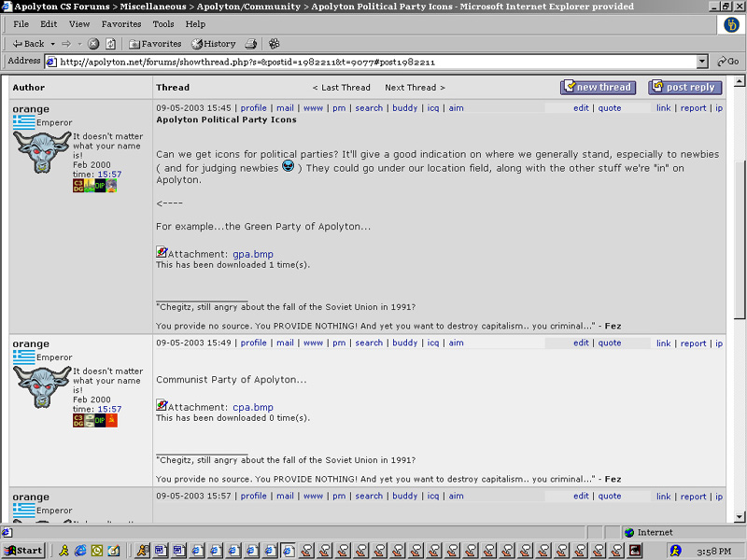
Task: Click the Print toolbar icon
Action: tap(251, 44)
